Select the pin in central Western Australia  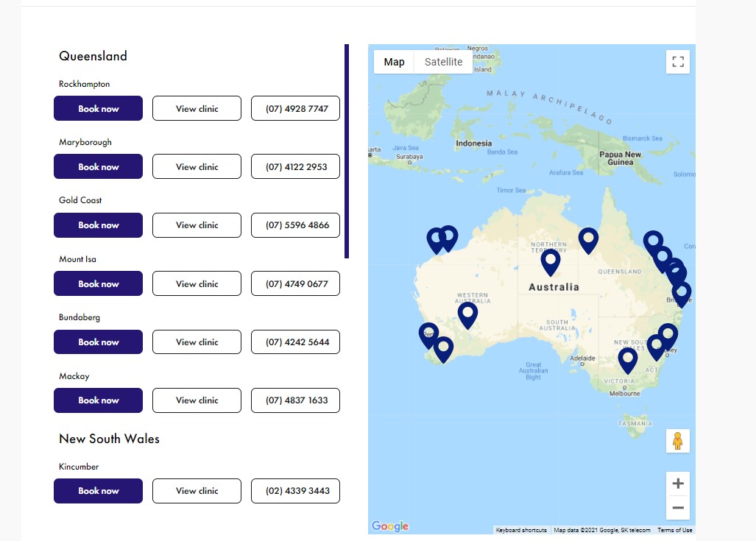tap(467, 315)
